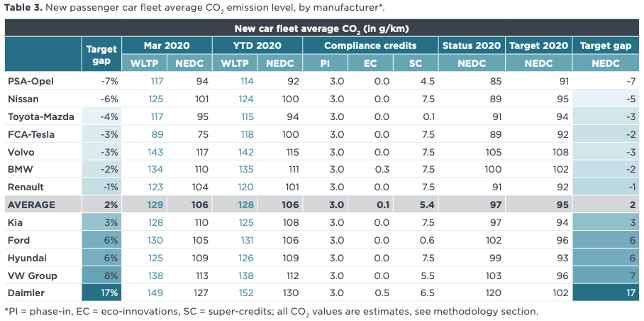Click the table title banner about CO2

click(321, 28)
